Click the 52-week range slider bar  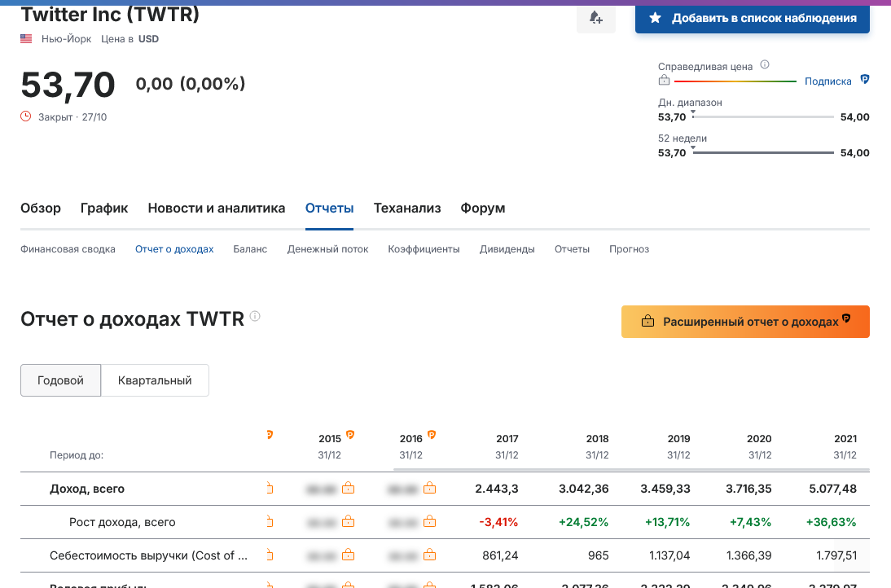tap(762, 152)
